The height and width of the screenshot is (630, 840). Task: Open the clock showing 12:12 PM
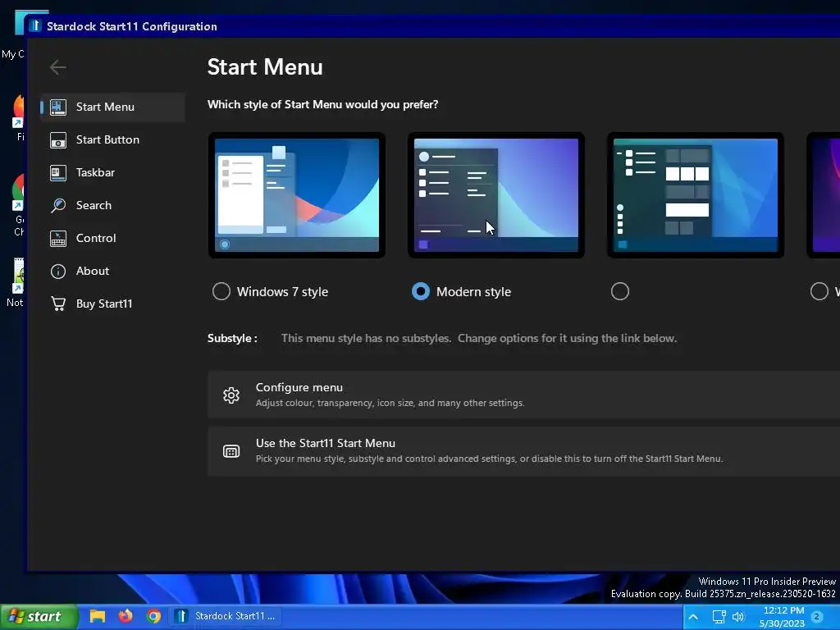782,617
